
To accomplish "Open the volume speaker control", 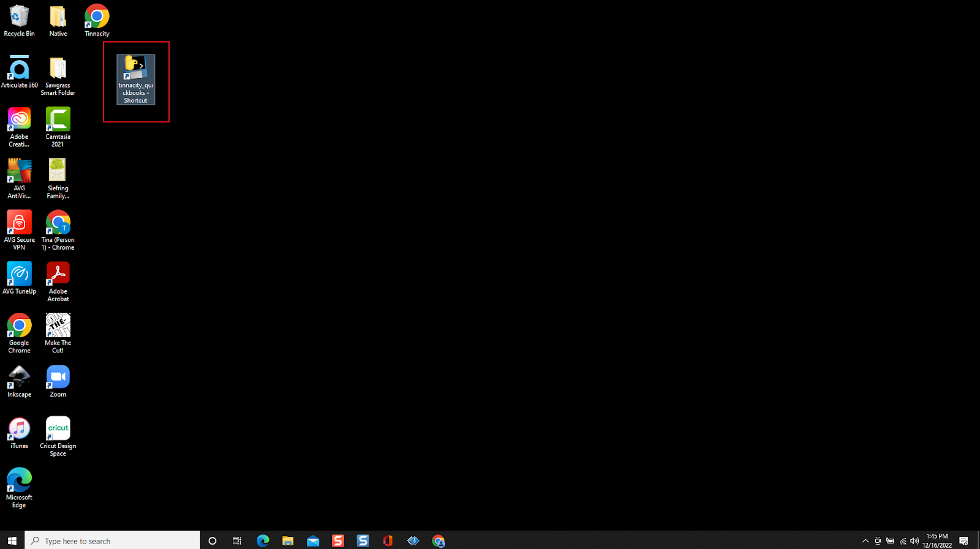I will [914, 540].
